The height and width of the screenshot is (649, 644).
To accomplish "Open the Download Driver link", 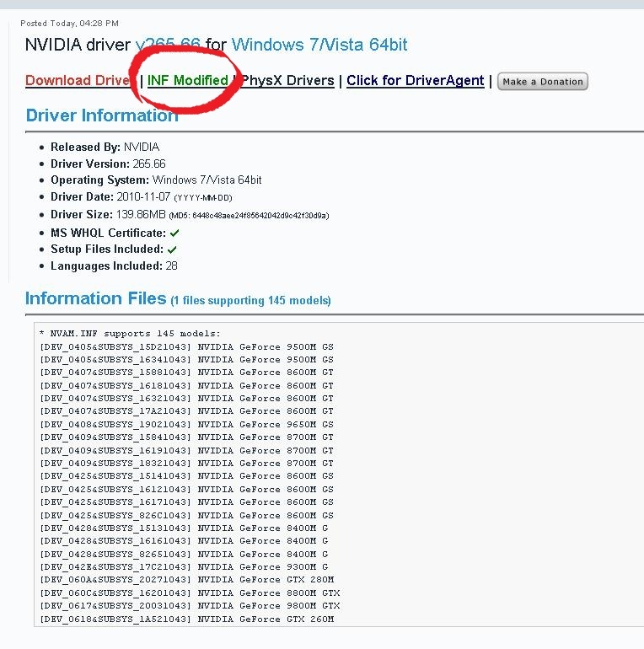I will tap(78, 81).
